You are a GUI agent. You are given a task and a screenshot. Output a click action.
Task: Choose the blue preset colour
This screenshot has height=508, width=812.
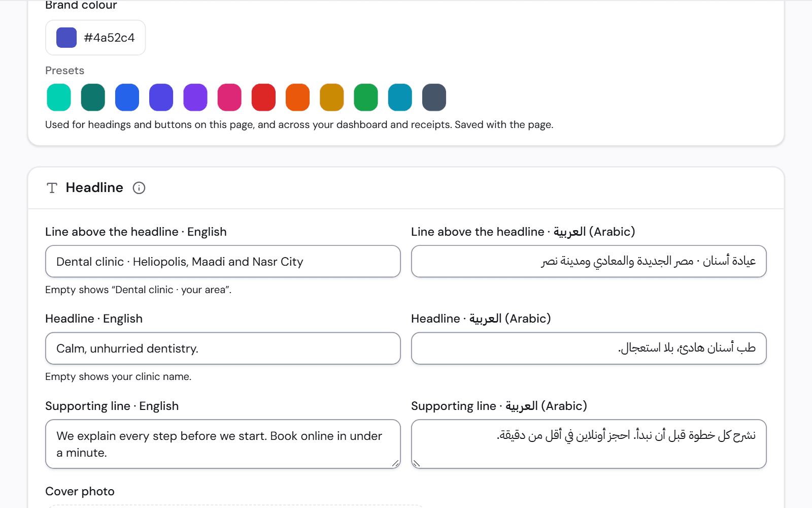click(127, 97)
